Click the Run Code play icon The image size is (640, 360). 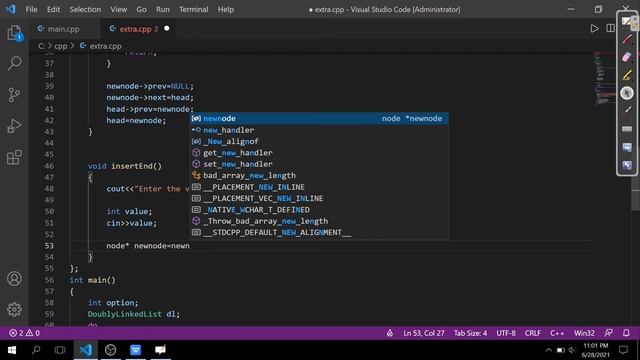(594, 29)
